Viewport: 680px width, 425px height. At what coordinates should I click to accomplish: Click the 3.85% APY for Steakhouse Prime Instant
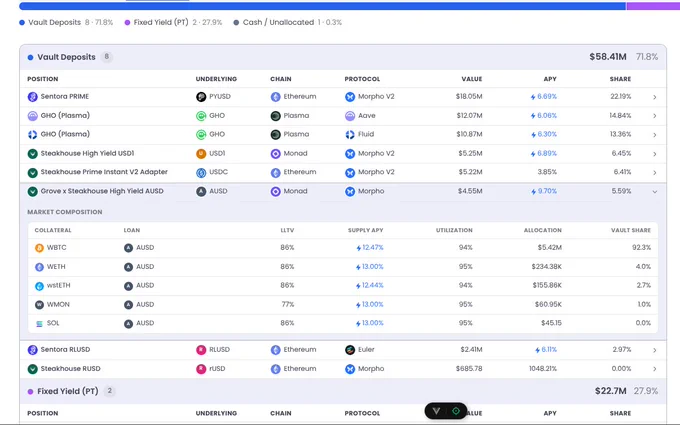pyautogui.click(x=547, y=172)
